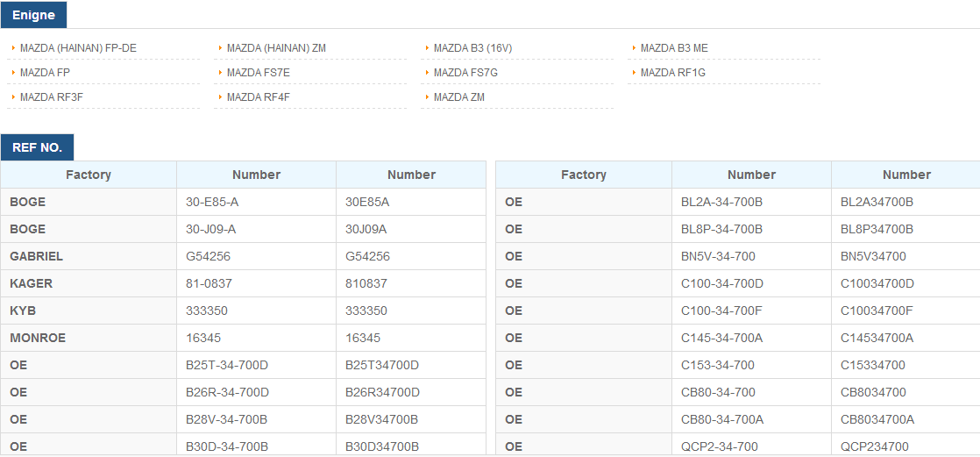
Task: Open MAZDA FP engine link
Action: (x=45, y=73)
